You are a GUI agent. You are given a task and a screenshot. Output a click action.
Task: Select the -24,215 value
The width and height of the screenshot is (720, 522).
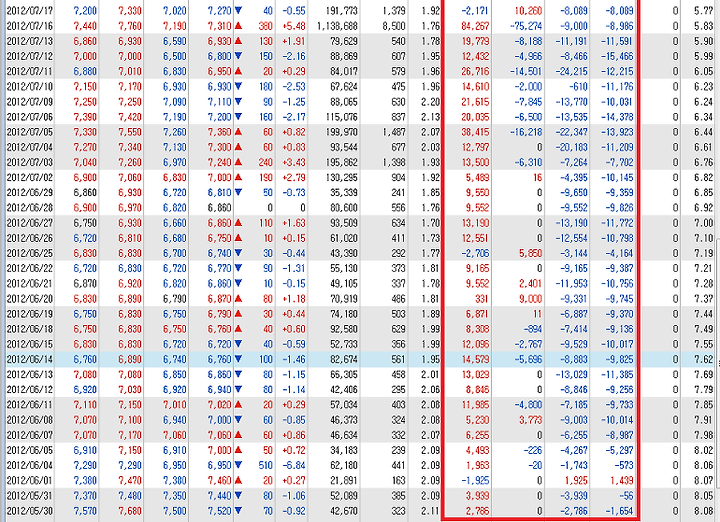pyautogui.click(x=572, y=71)
